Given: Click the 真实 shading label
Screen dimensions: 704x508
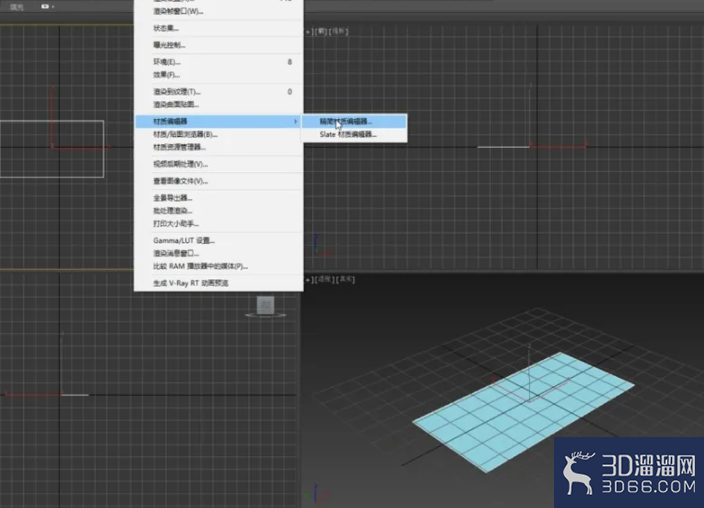Looking at the screenshot, I should (345, 279).
